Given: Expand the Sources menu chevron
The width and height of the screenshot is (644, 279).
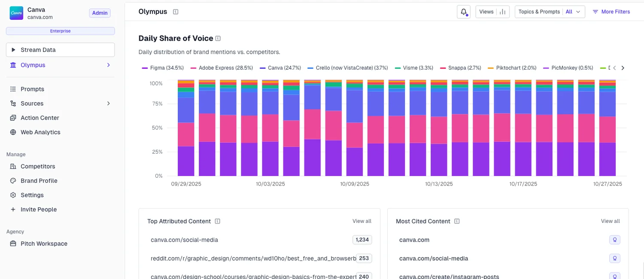Looking at the screenshot, I should coord(109,103).
